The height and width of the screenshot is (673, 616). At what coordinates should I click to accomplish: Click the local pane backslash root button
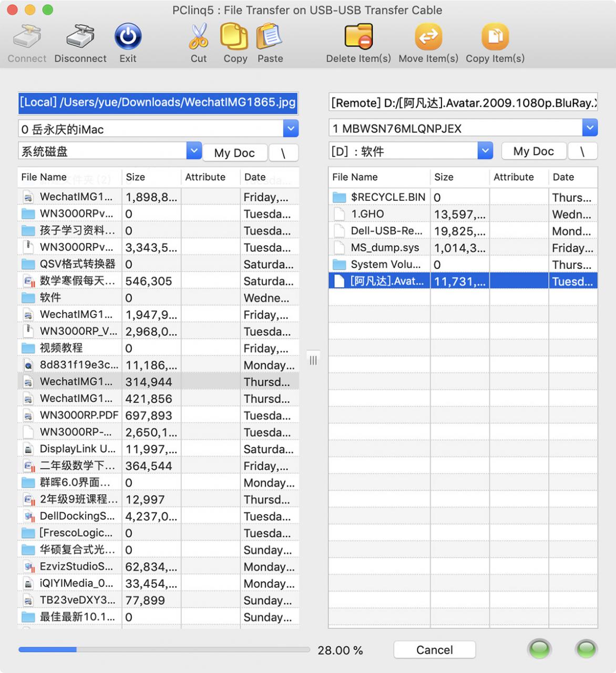pos(283,153)
